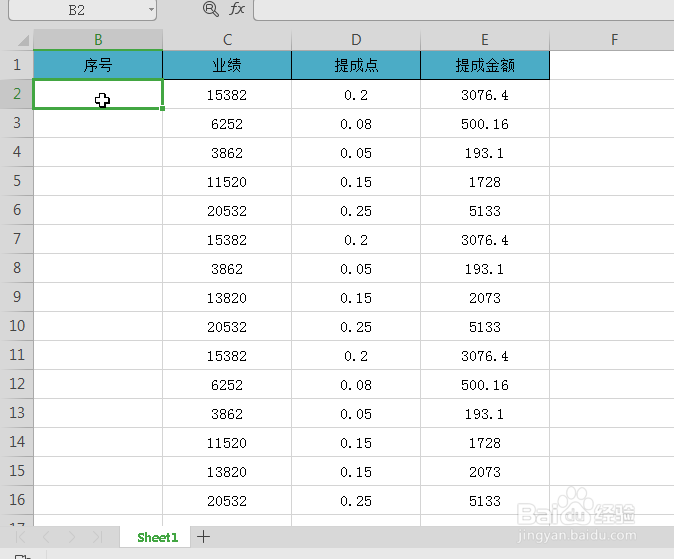This screenshot has width=674, height=559.
Task: Click the Name Box showing B2
Action: 77,9
